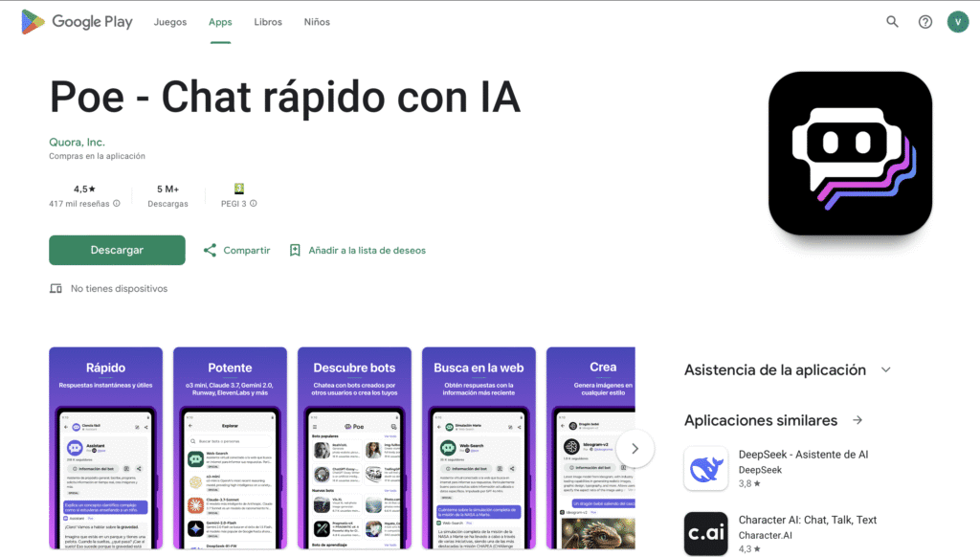Select the Apps tab
This screenshot has width=980, height=557.
pos(220,22)
